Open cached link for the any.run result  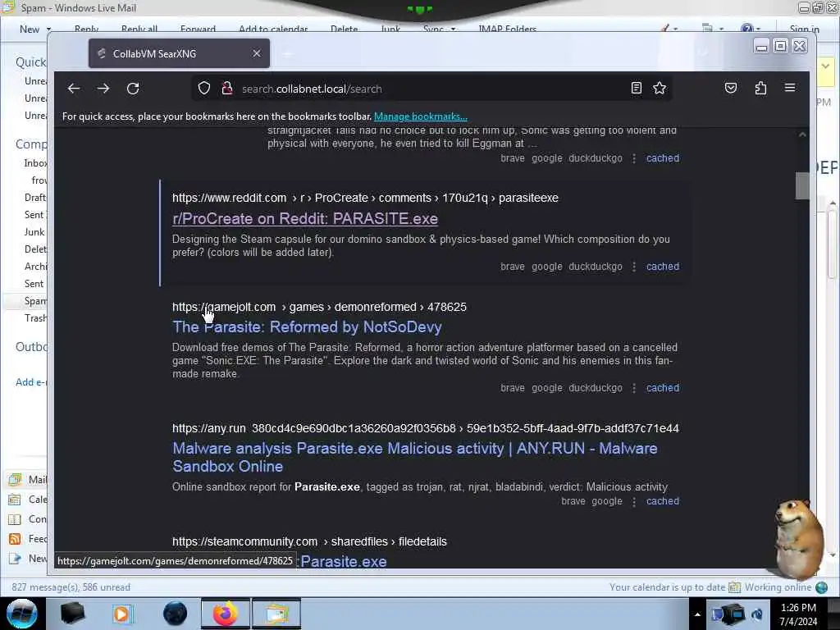point(663,501)
